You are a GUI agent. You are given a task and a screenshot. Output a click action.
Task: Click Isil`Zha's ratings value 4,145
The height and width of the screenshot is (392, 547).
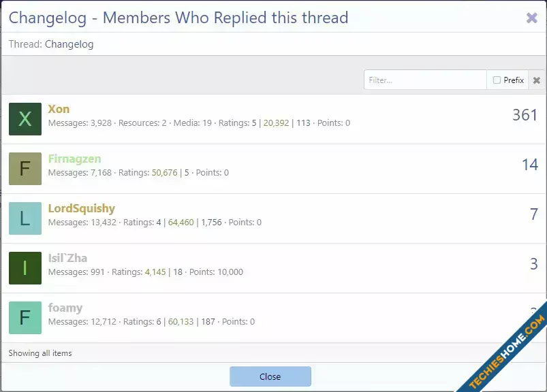[155, 272]
